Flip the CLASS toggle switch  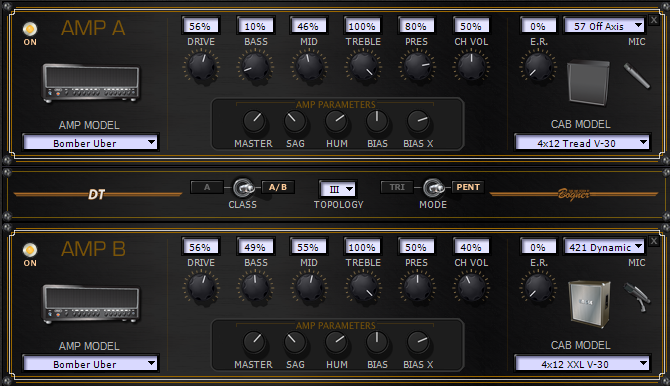click(243, 187)
